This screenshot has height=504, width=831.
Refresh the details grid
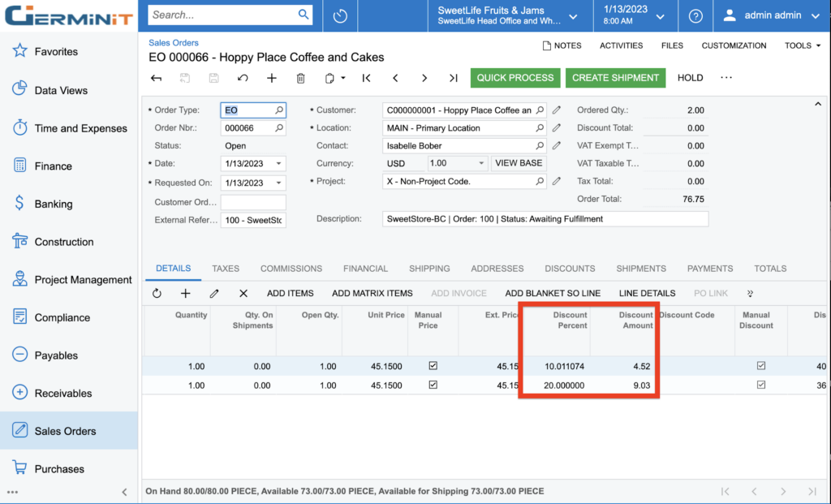[157, 293]
